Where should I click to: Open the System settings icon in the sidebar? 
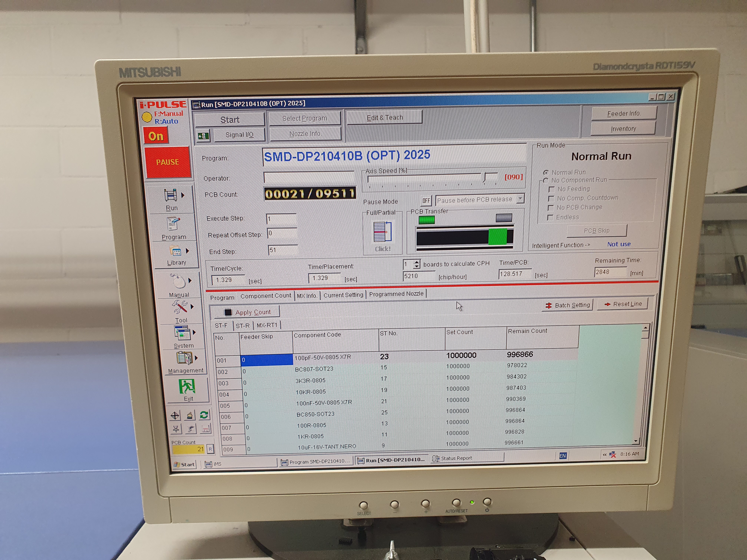click(182, 332)
